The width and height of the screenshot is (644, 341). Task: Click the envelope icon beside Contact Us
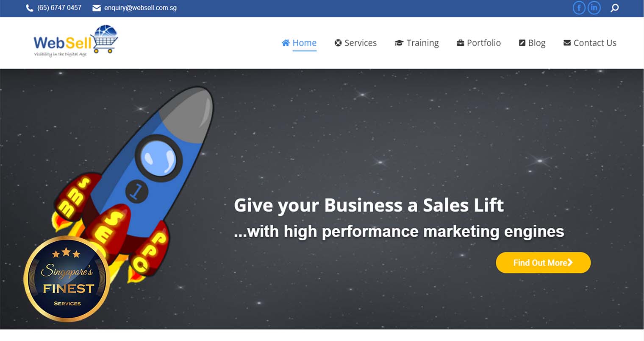click(x=567, y=42)
